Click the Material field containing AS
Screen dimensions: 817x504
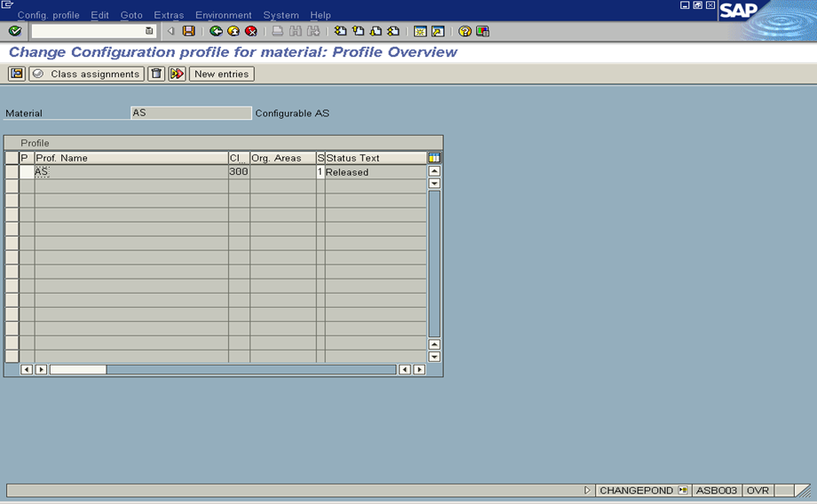tap(191, 113)
